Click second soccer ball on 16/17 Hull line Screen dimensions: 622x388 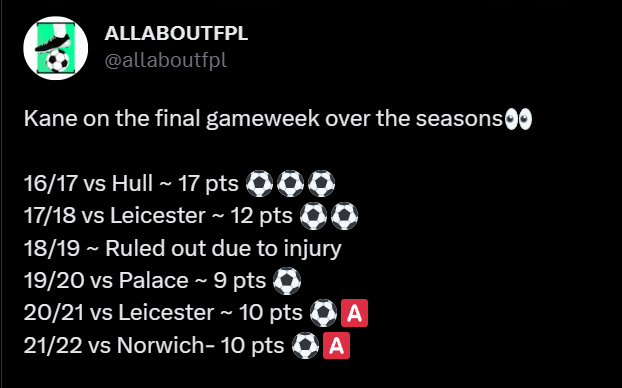coord(290,184)
